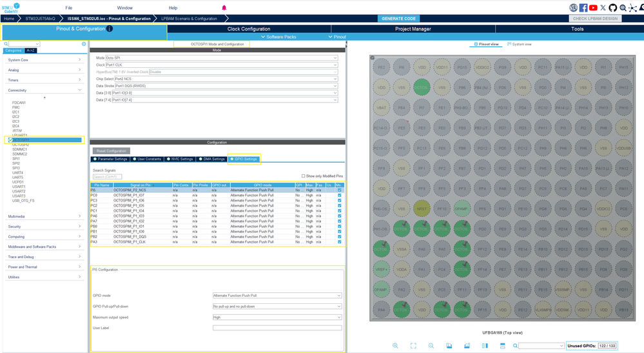
Task: Click the gear settings icon in the left panel
Action: point(84,43)
